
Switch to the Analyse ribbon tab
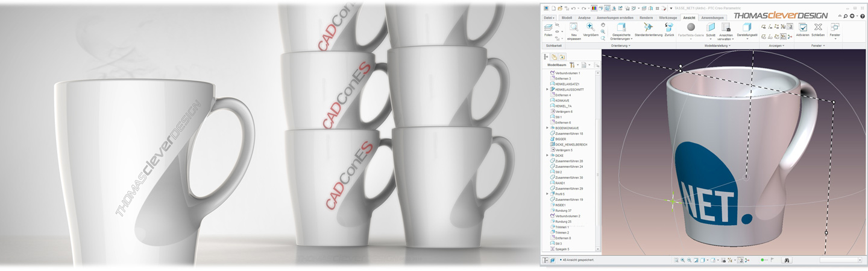pyautogui.click(x=584, y=18)
